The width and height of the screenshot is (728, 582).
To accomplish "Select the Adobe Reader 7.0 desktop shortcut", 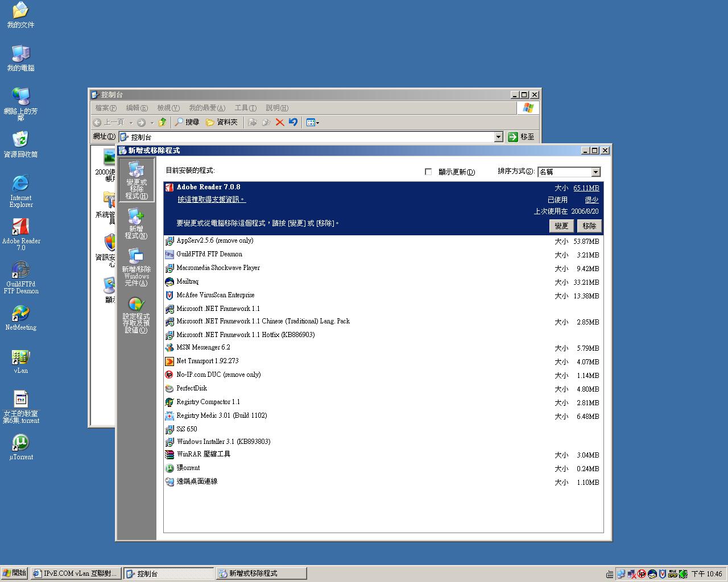I will point(21,234).
